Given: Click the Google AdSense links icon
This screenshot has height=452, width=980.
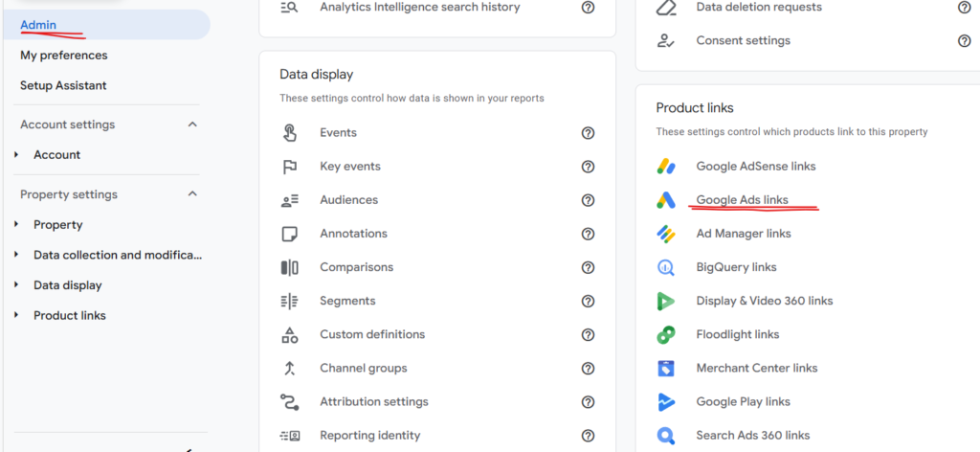Looking at the screenshot, I should point(666,167).
